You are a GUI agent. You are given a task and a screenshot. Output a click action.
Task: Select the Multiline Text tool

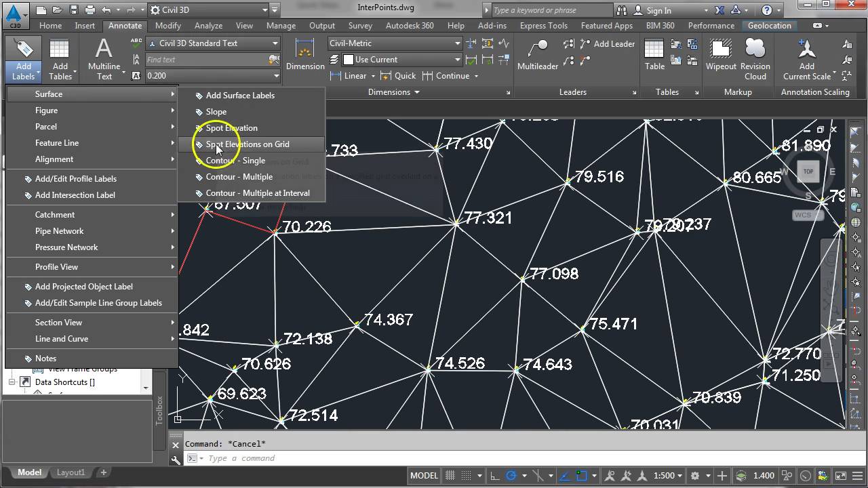[104, 59]
